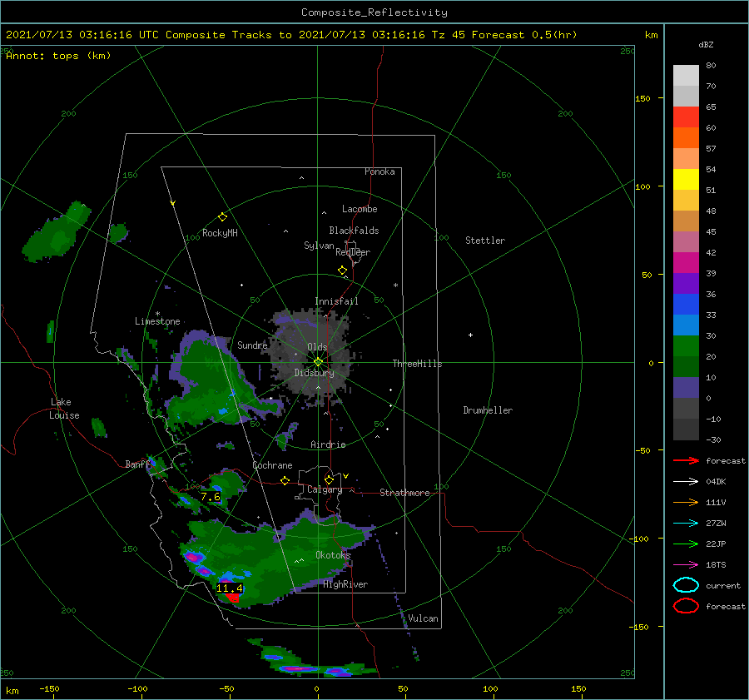Click the RockyMH map label
The image size is (749, 700).
220,233
